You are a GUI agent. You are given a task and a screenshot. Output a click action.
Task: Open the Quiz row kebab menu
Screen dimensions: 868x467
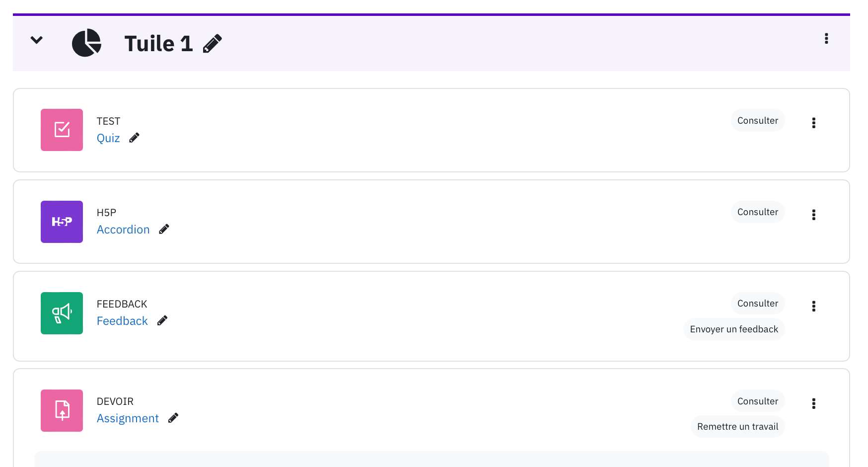pyautogui.click(x=813, y=123)
